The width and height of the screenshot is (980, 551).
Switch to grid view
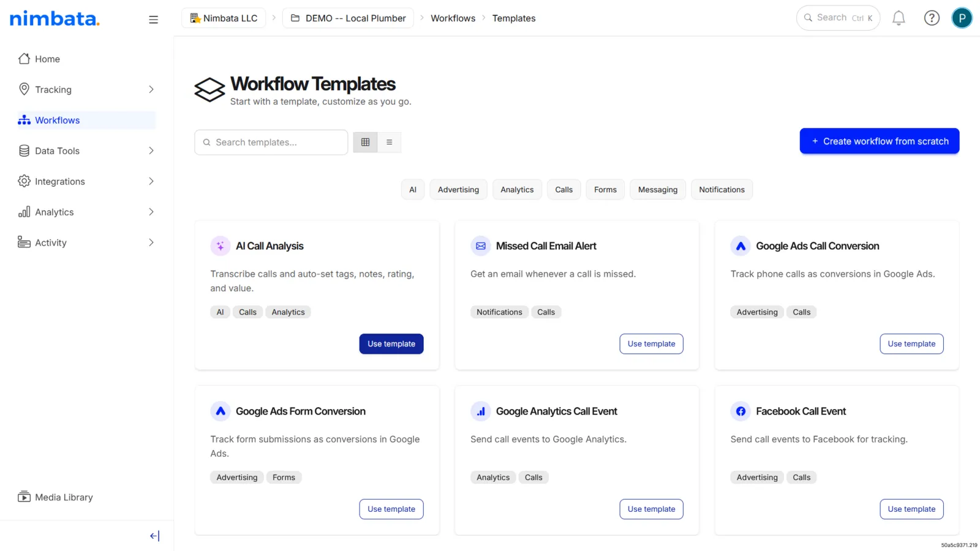365,142
